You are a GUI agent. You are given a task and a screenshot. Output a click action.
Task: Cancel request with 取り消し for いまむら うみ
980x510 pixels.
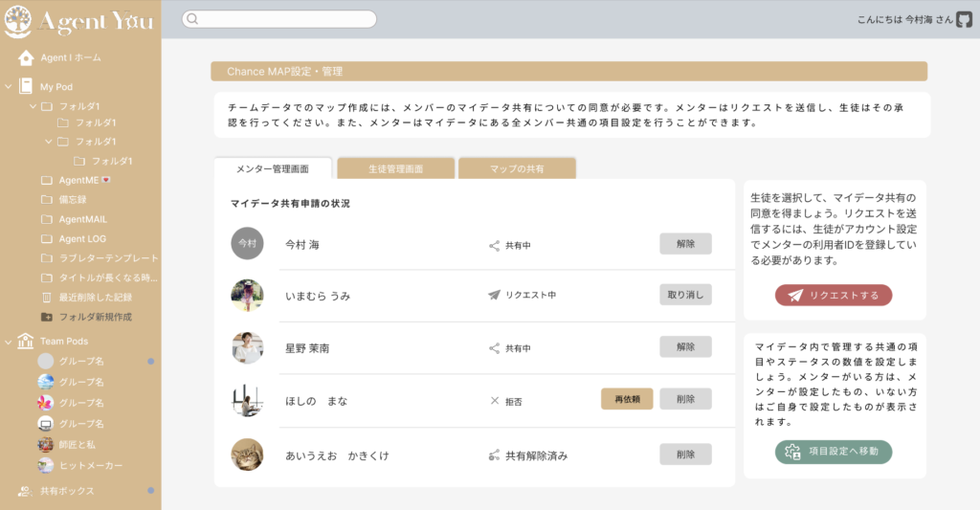pyautogui.click(x=685, y=295)
